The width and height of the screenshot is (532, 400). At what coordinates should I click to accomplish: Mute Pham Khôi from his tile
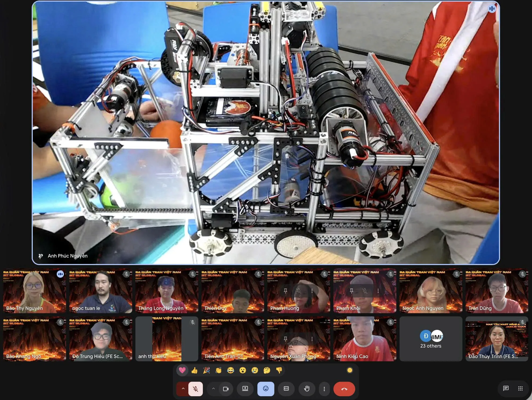[365, 291]
